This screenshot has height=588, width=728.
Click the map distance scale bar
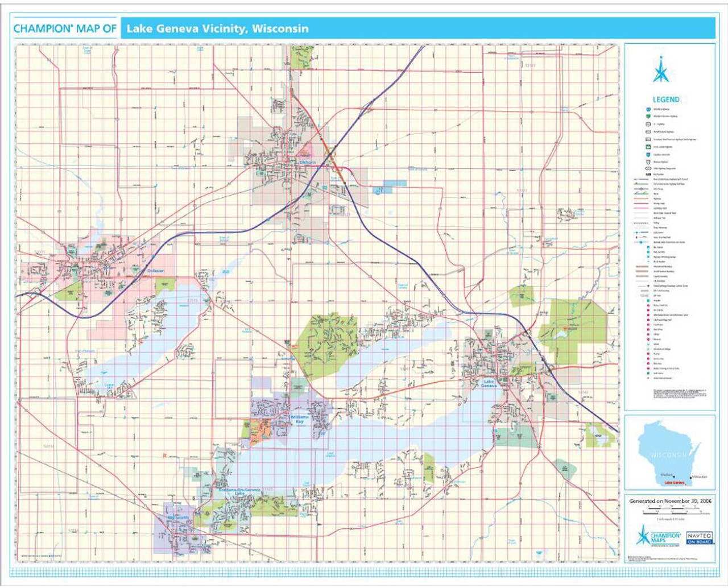click(670, 513)
